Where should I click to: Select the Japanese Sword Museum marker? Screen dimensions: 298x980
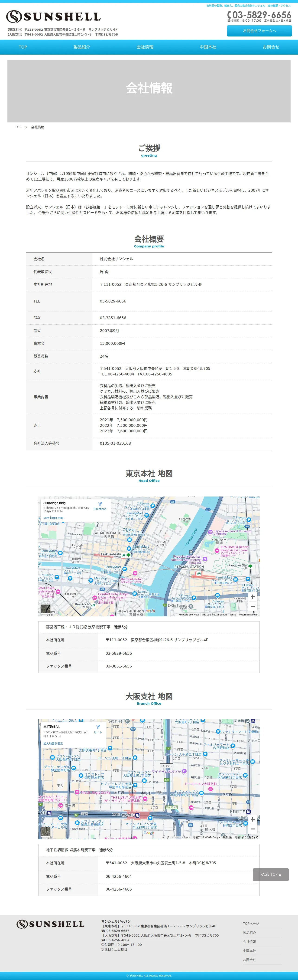coord(210,532)
